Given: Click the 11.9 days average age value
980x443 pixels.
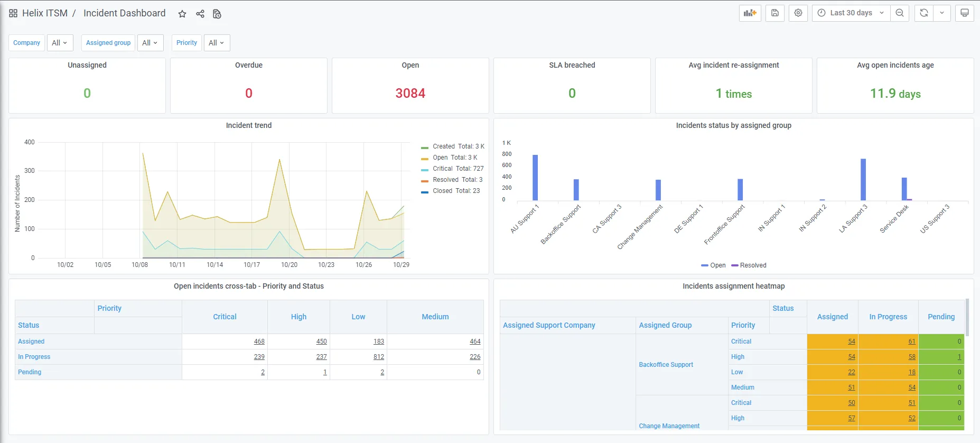Looking at the screenshot, I should (x=895, y=94).
